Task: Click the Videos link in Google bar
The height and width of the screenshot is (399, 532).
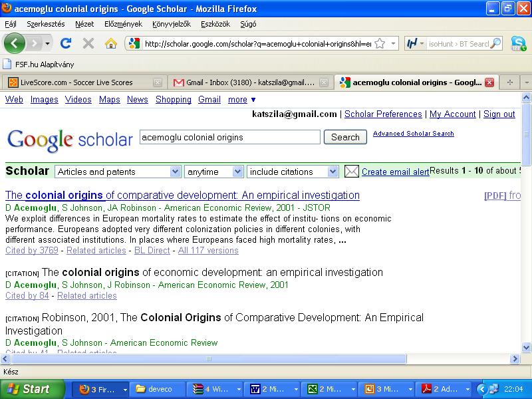Action: (x=78, y=99)
